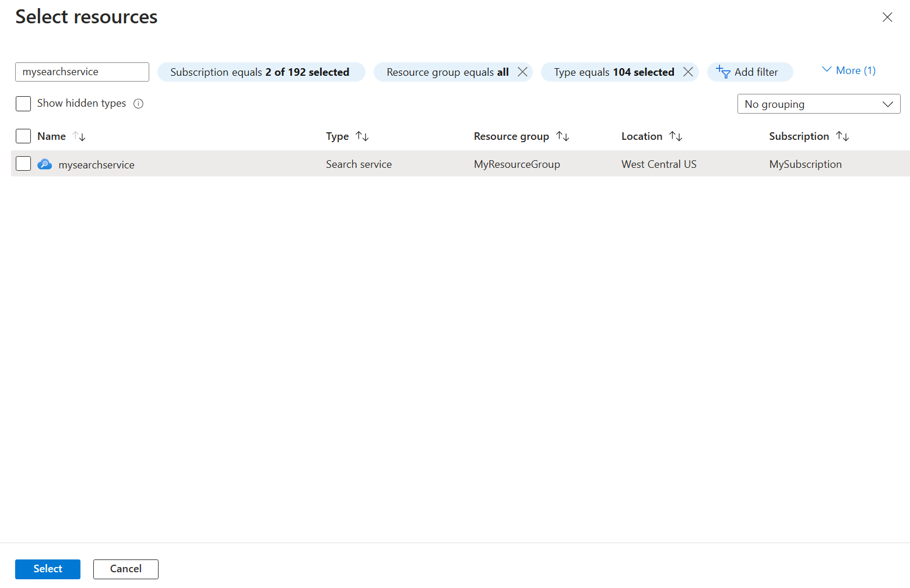Check the select-all checkbox in the header
Image resolution: width=910 pixels, height=588 pixels.
coord(23,136)
